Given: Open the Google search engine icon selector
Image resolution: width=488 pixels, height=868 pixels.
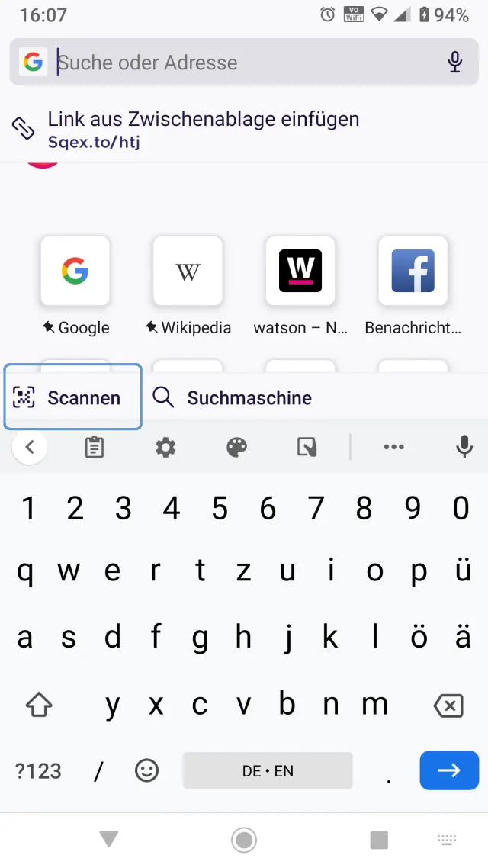Looking at the screenshot, I should (33, 62).
